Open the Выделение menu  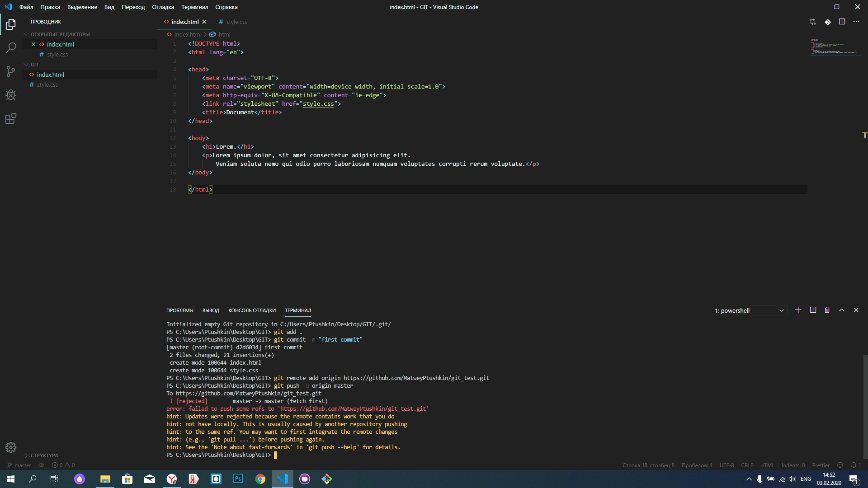pyautogui.click(x=82, y=7)
